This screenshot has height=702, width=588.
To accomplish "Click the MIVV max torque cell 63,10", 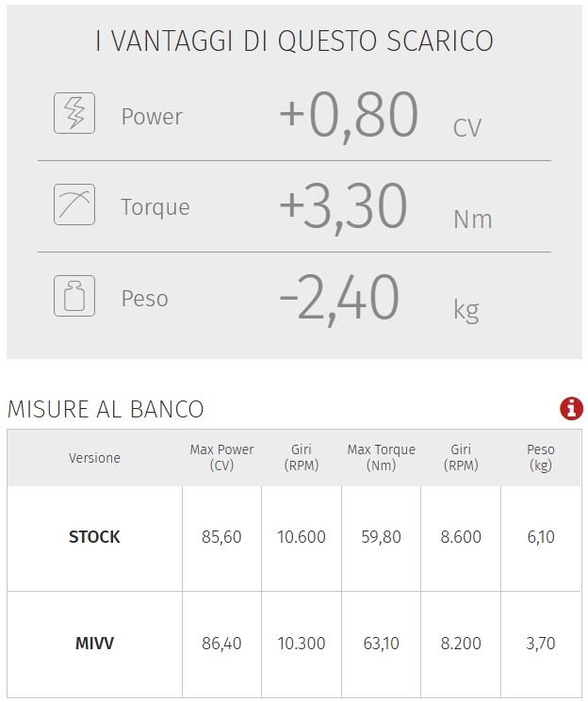I will [x=381, y=644].
